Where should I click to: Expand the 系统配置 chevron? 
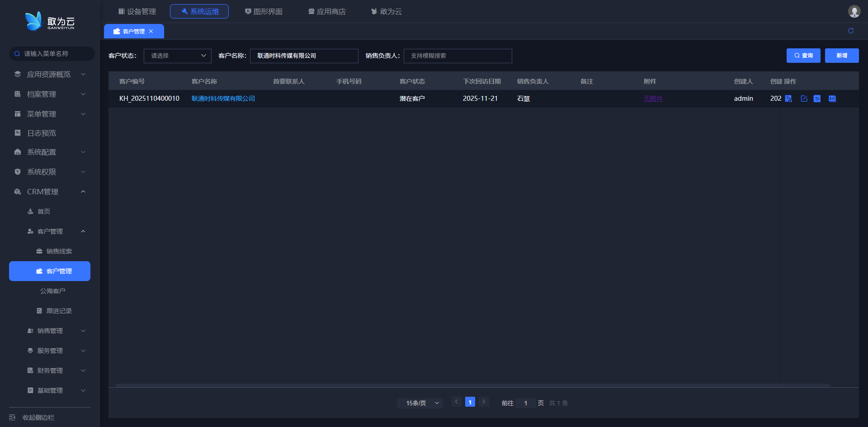click(x=83, y=152)
